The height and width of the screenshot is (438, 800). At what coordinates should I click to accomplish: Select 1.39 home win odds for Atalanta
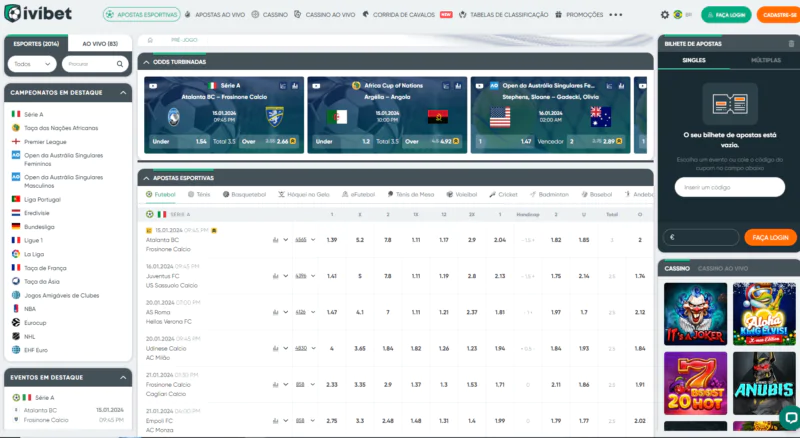pyautogui.click(x=332, y=239)
